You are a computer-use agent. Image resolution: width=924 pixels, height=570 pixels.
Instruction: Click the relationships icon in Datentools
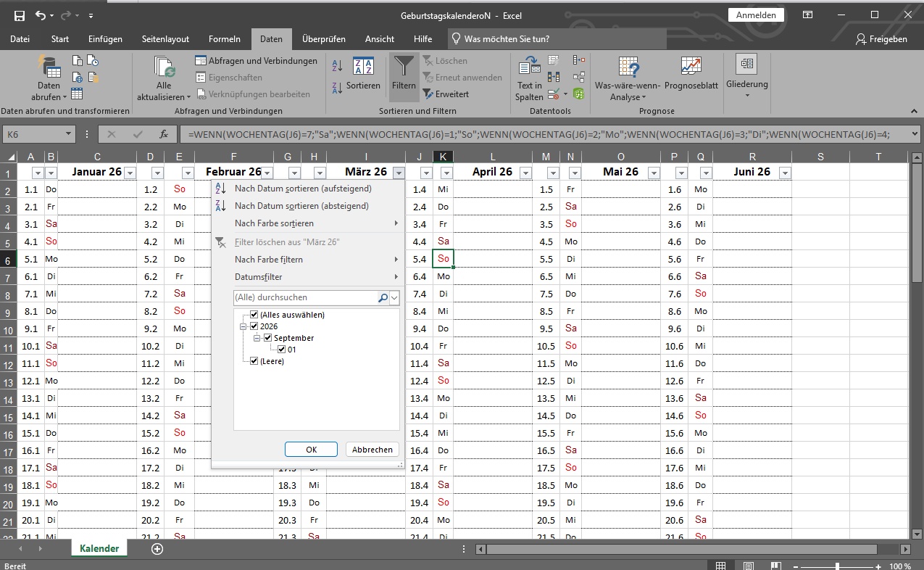(578, 77)
